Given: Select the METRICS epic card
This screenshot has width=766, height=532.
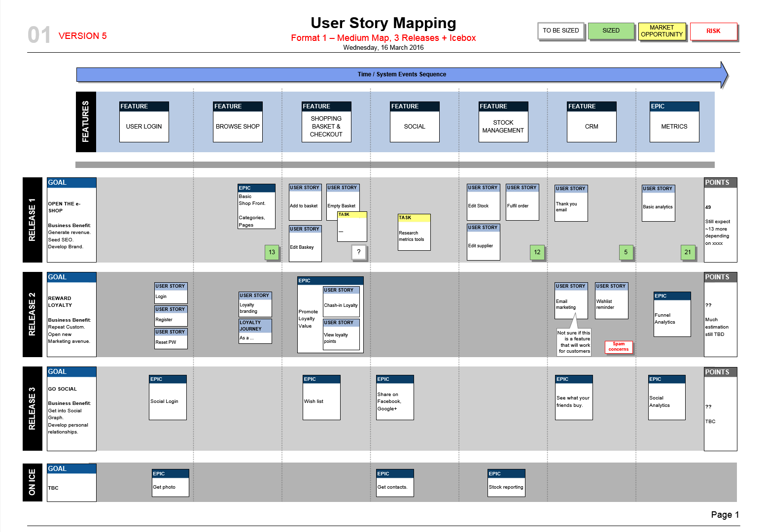Looking at the screenshot, I should click(674, 122).
